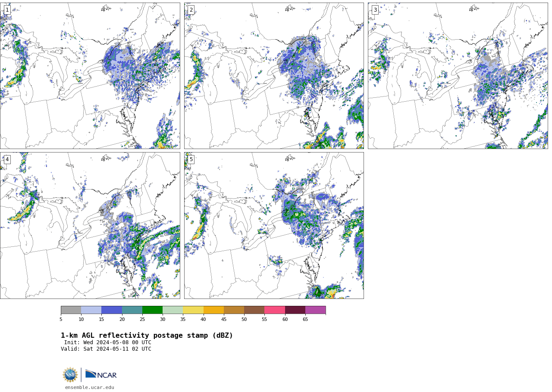Open ensemble member 5 reflectivity map
Viewport: 552px width, 392px height.
[x=274, y=225]
